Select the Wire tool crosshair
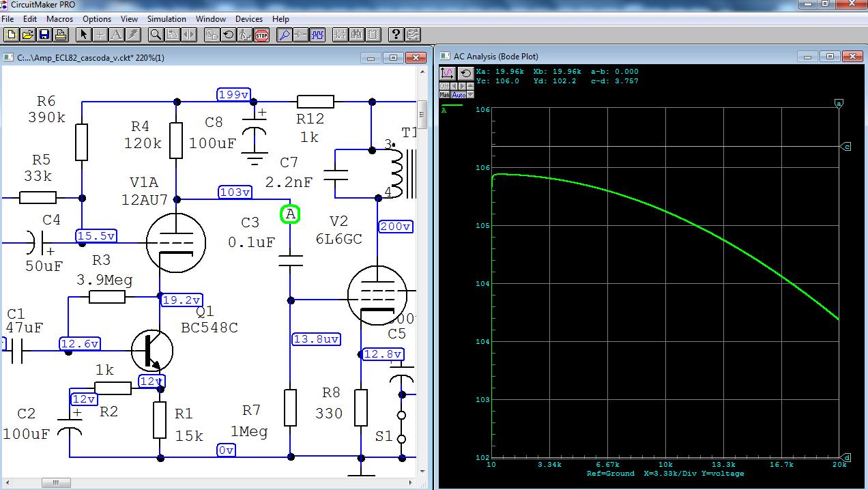The width and height of the screenshot is (868, 490). (100, 35)
